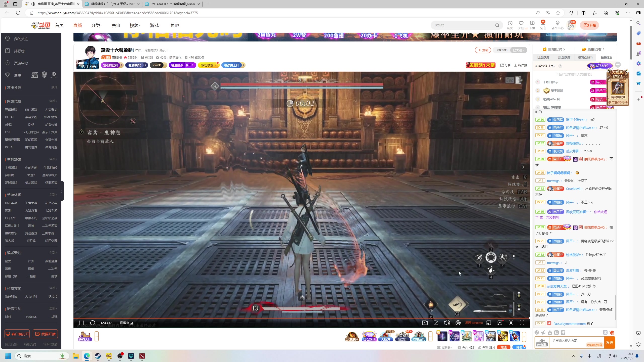Viewport: 644px width, 362px height.
Task: Select the red rocket gift thumbnail
Action: pyautogui.click(x=515, y=336)
